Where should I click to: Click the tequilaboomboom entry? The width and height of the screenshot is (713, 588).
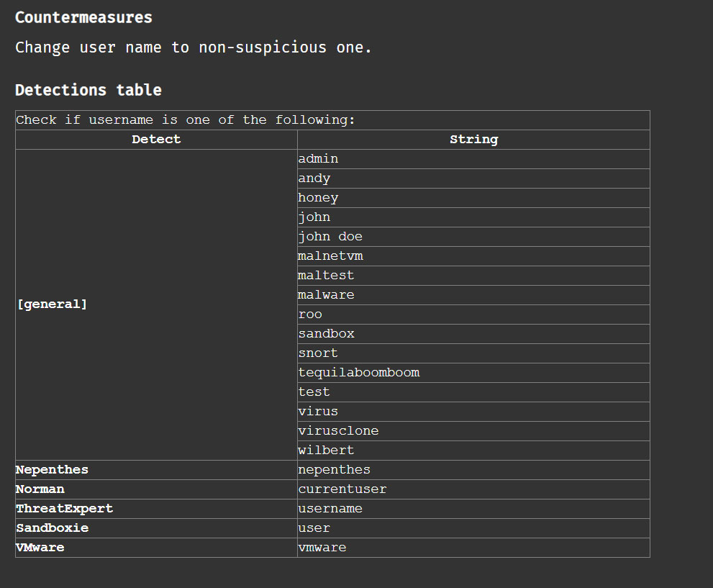click(x=473, y=373)
